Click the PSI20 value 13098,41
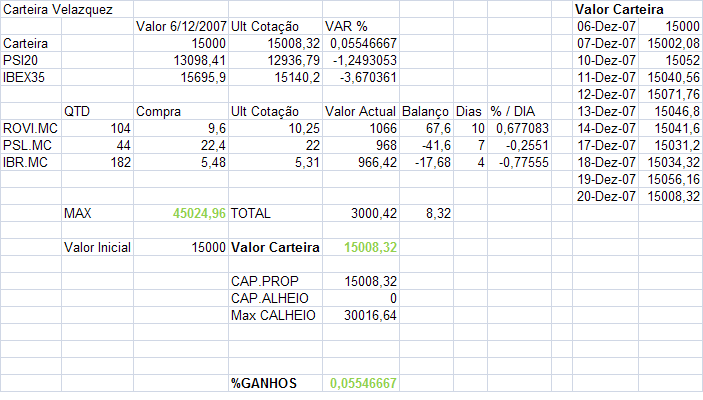The image size is (703, 400). point(200,61)
